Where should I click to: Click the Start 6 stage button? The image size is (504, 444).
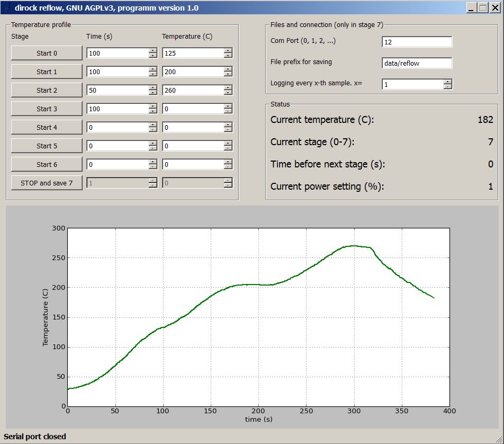point(47,164)
